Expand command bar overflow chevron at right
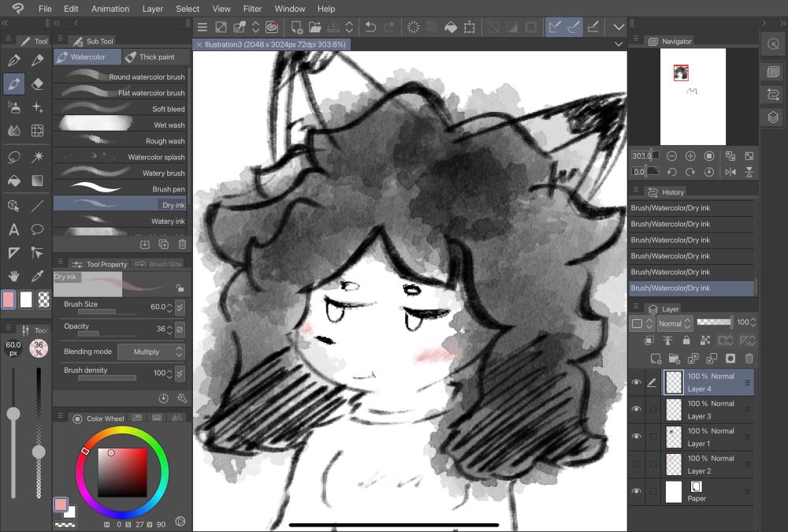The width and height of the screenshot is (788, 532). point(619,27)
